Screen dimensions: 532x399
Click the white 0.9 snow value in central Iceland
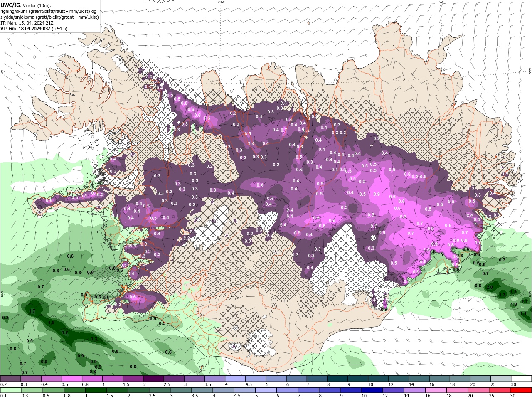[x=377, y=194]
